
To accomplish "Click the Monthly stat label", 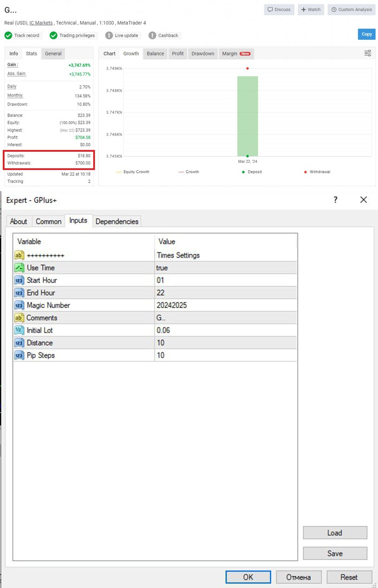I will point(16,96).
